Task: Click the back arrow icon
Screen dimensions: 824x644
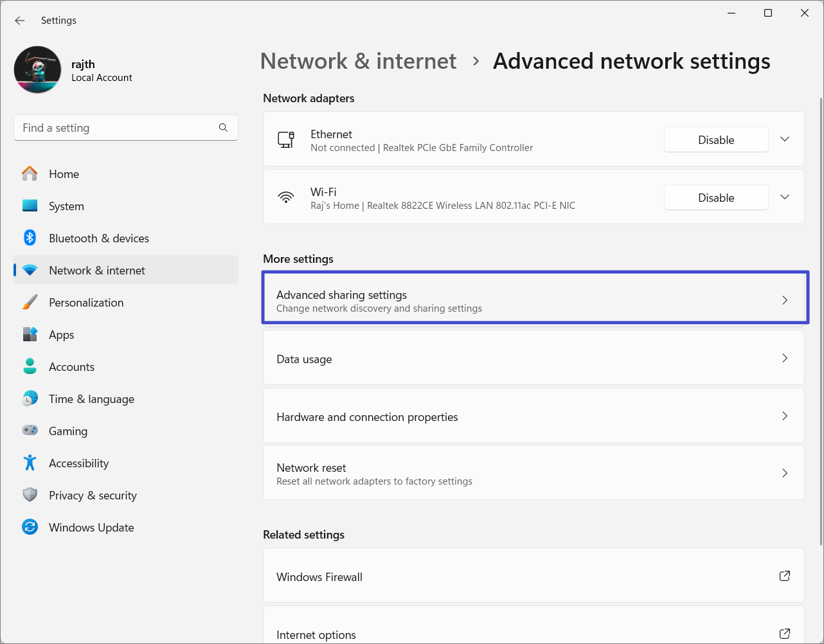Action: coord(20,21)
